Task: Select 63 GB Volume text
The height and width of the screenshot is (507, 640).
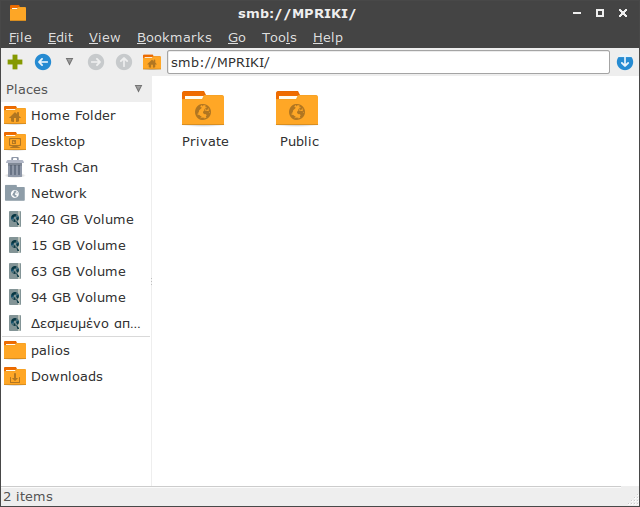Action: 78,271
